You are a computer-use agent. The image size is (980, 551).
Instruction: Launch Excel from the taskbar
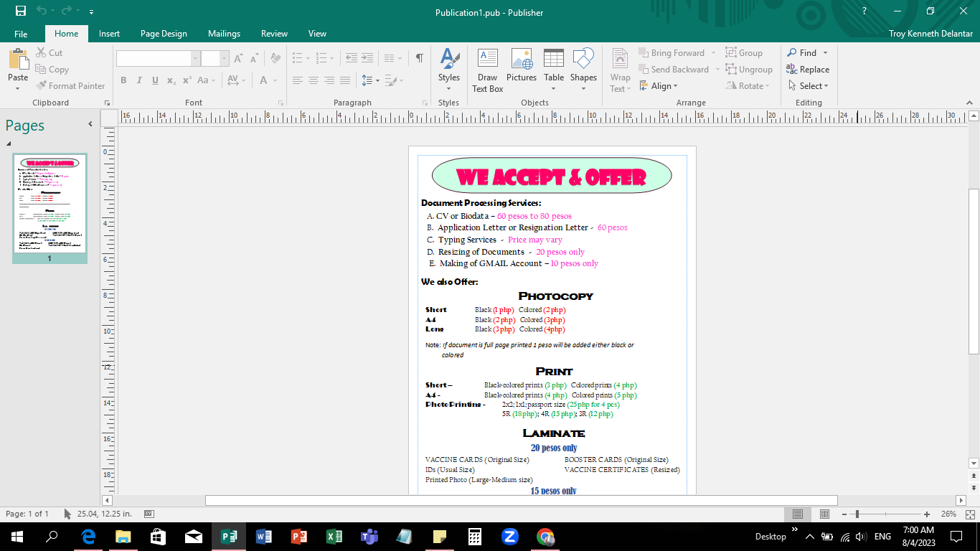click(334, 537)
